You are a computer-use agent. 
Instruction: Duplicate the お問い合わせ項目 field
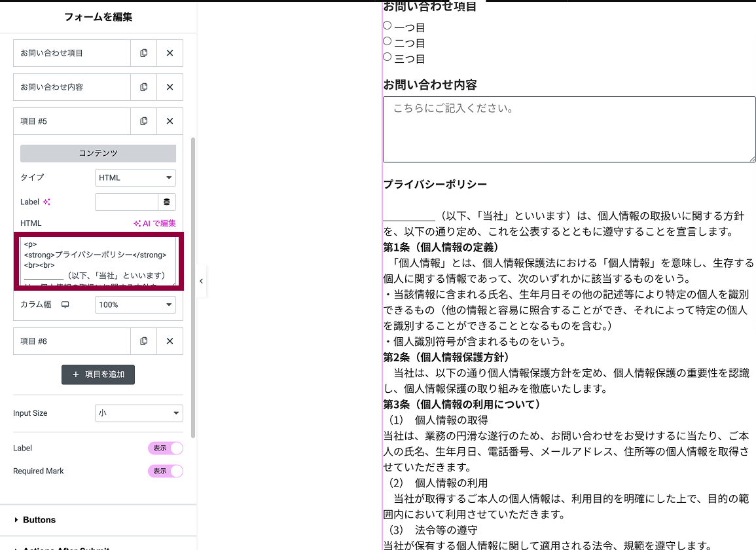[143, 53]
